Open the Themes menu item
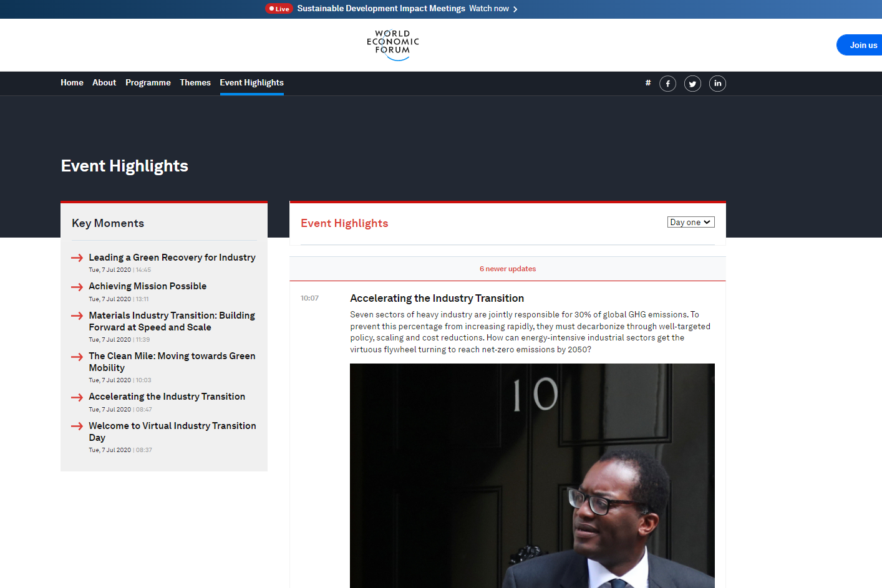Viewport: 882px width, 588px height. pos(195,82)
